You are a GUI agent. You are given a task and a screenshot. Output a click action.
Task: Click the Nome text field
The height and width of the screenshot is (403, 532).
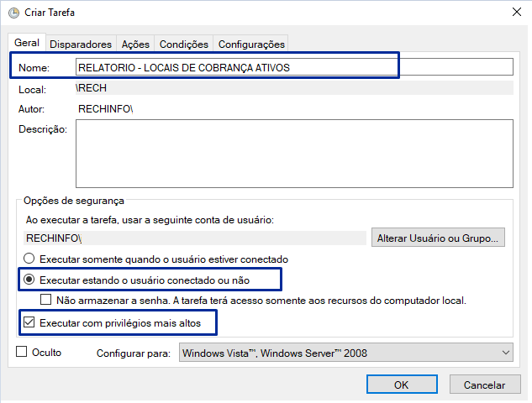tap(293, 67)
